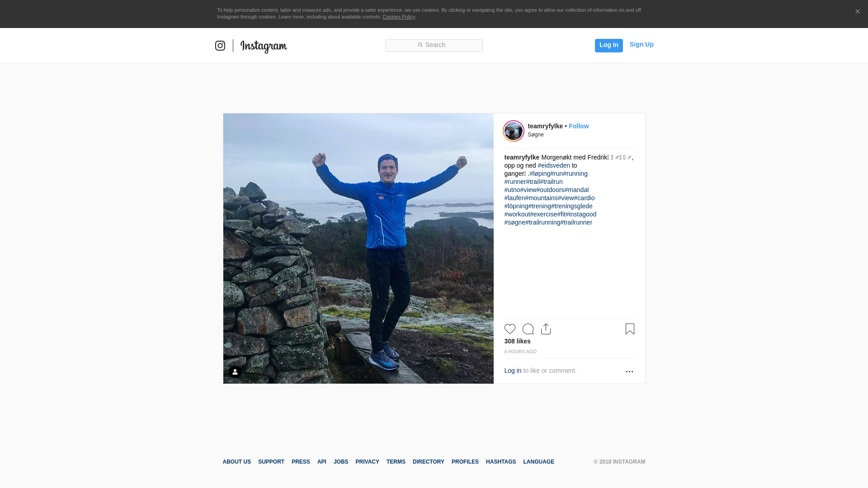This screenshot has height=488, width=868.
Task: Like the post with heart icon
Action: pyautogui.click(x=509, y=329)
